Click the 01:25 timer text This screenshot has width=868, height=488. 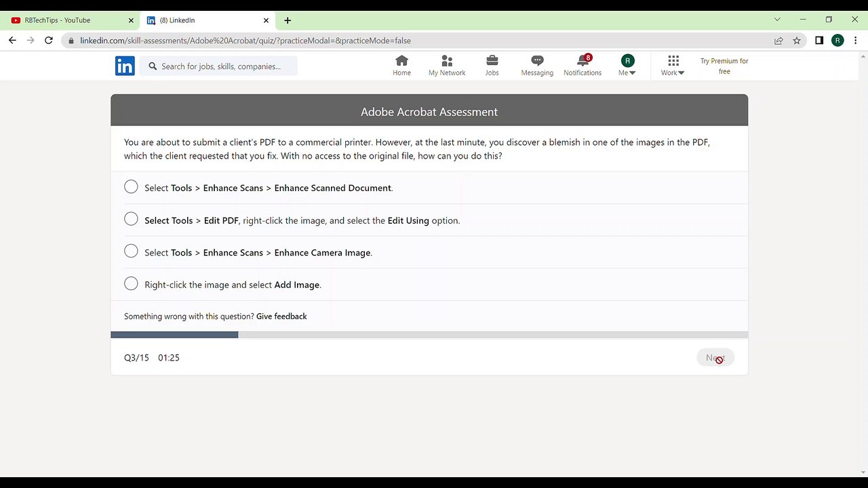169,358
